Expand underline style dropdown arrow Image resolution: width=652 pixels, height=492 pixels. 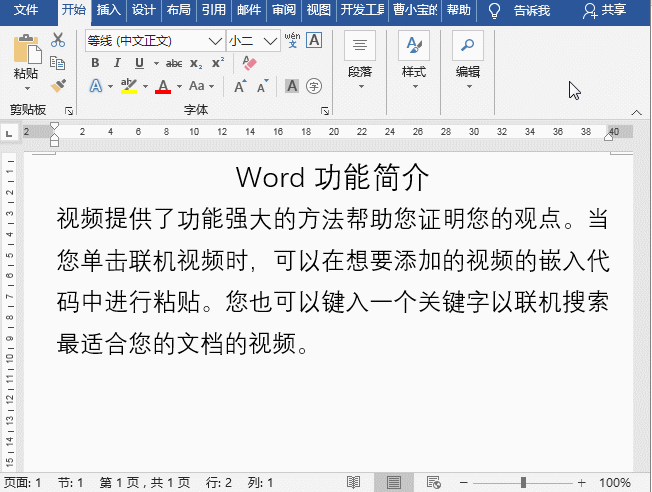pos(156,64)
